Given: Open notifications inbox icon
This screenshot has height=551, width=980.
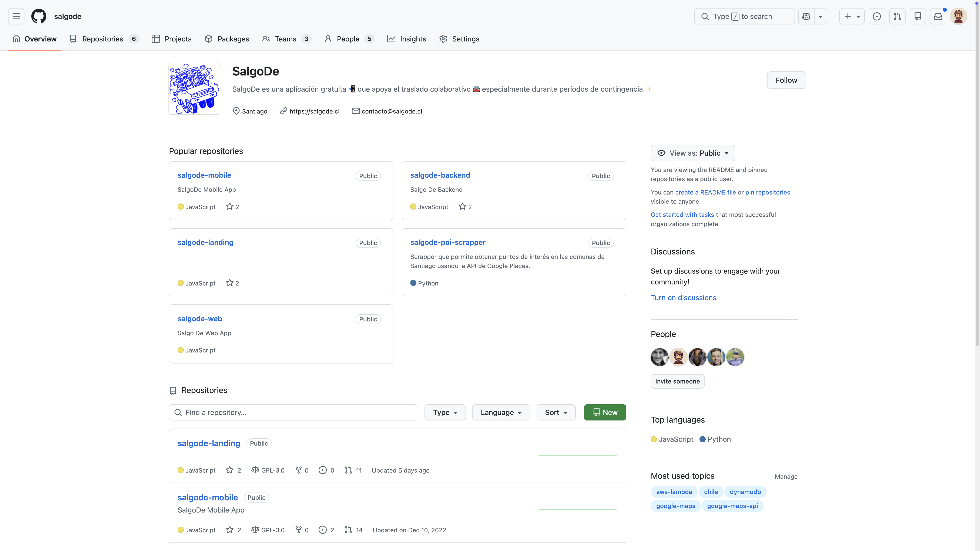Looking at the screenshot, I should tap(938, 16).
